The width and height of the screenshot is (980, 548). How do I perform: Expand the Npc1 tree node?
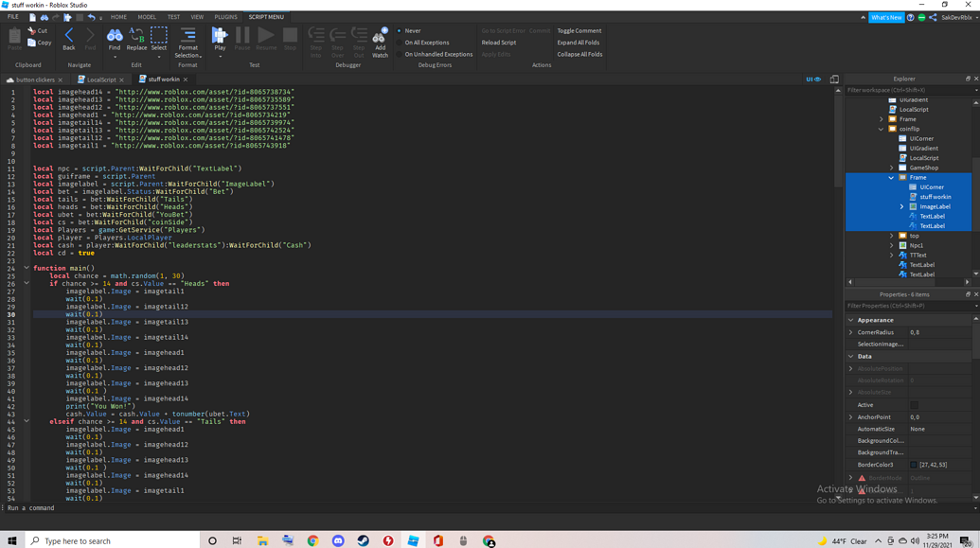coord(892,245)
